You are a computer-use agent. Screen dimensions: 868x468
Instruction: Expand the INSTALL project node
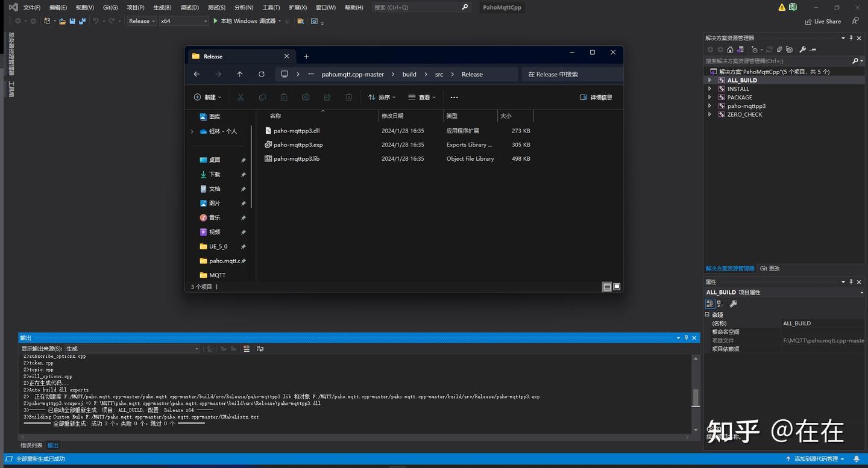point(709,89)
